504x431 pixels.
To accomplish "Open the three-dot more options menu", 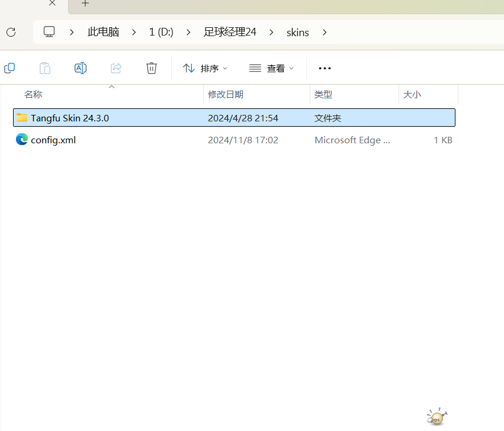I will click(325, 68).
